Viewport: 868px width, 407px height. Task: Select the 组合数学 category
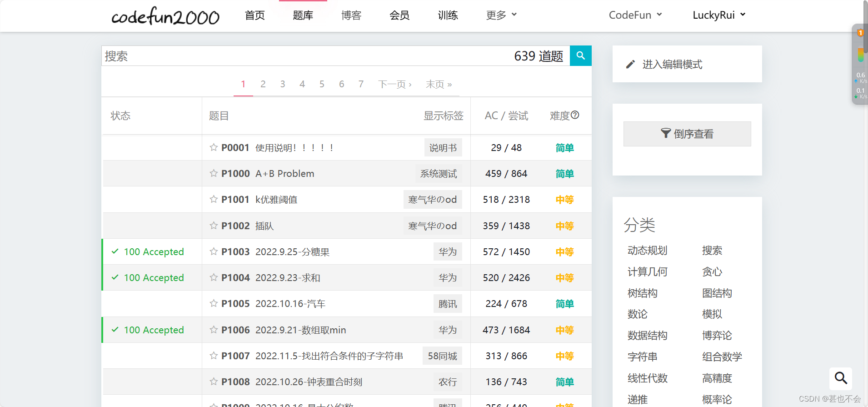click(x=722, y=357)
